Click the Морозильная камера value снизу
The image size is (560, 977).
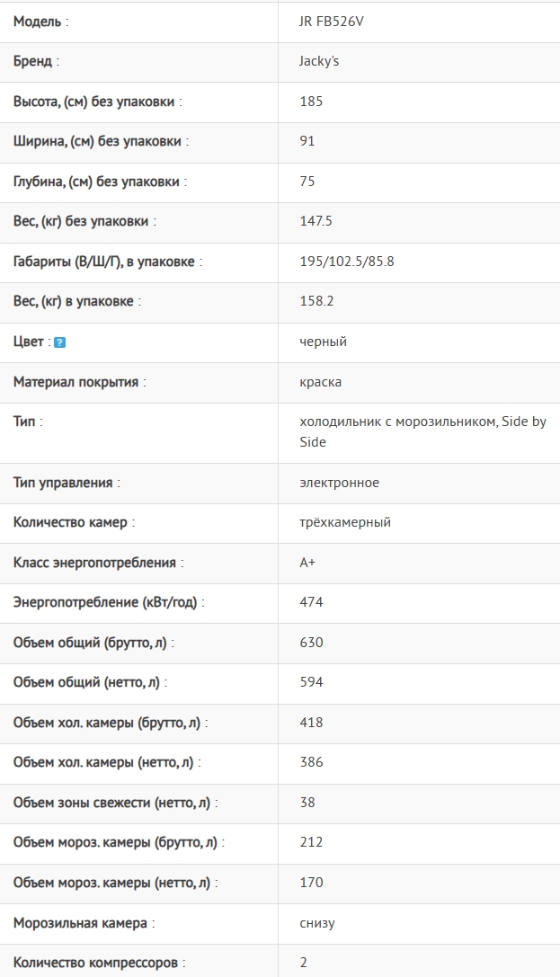pos(317,923)
